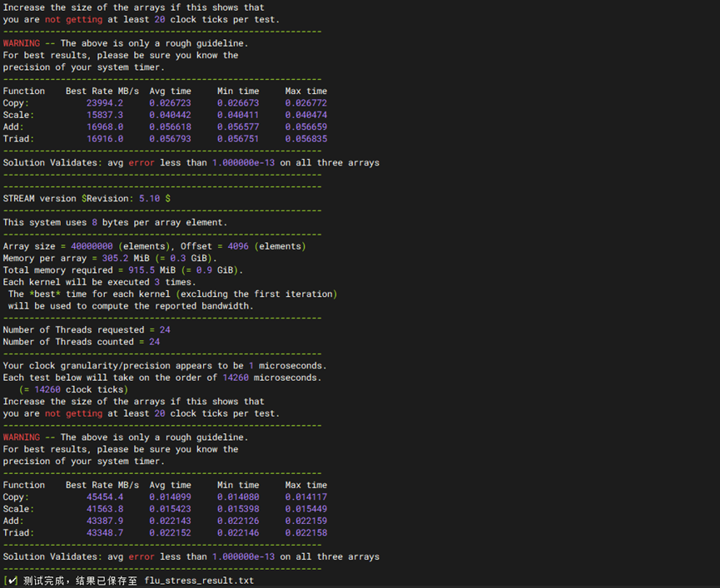Click the memory per array value 305.2

pos(115,258)
